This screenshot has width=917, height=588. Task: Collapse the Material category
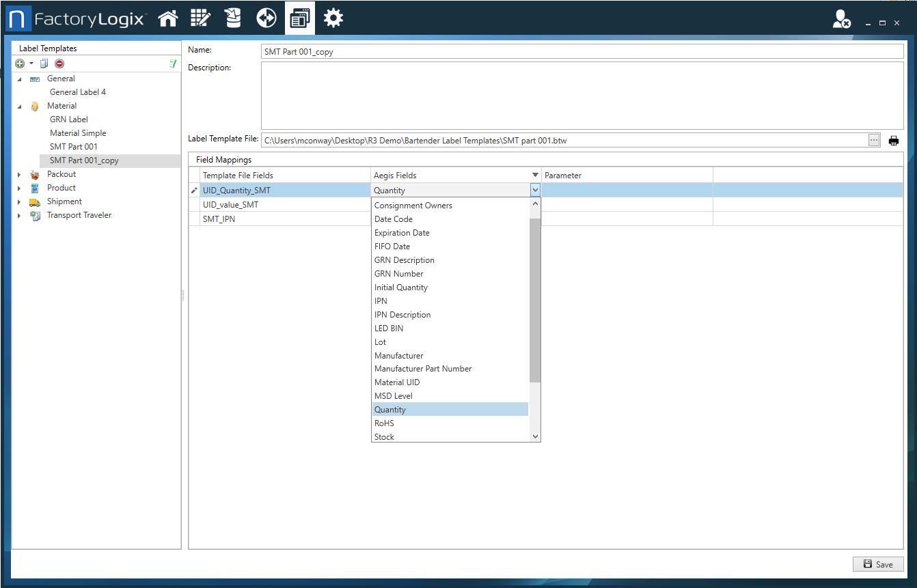20,105
